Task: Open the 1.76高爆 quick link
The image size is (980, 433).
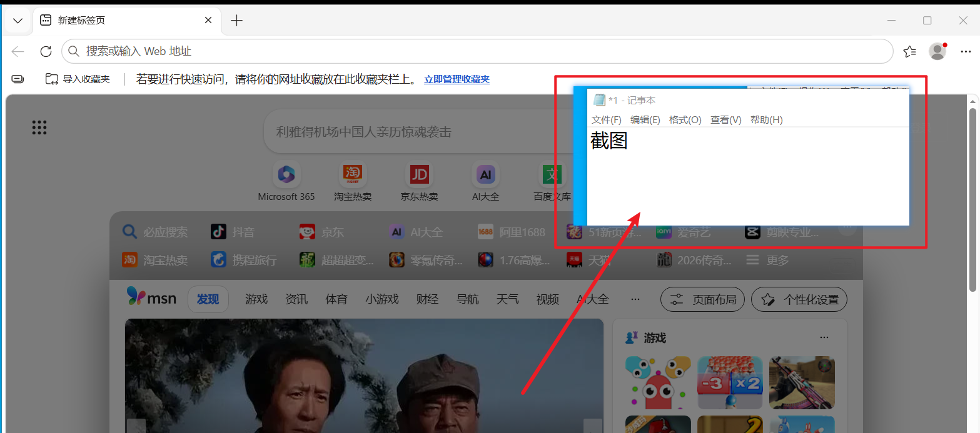Action: coord(514,260)
